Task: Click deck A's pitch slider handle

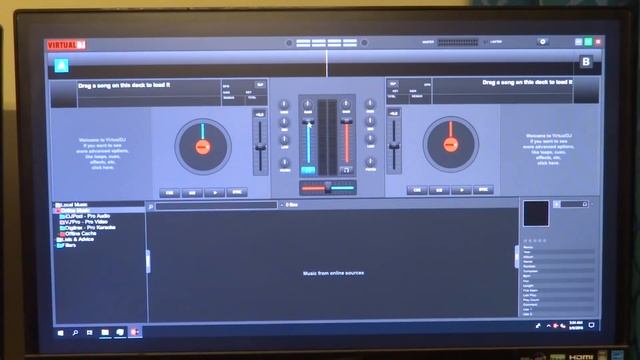Action: pyautogui.click(x=260, y=147)
